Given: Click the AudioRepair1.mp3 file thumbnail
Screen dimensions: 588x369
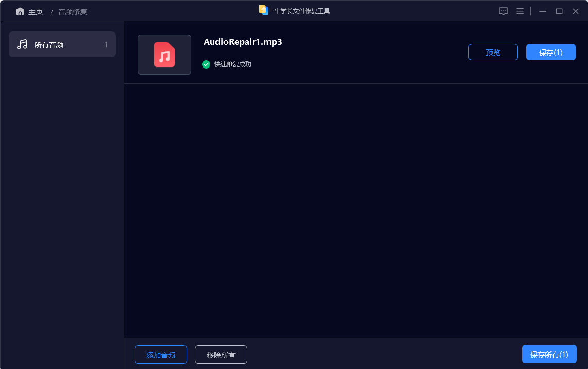Looking at the screenshot, I should (164, 55).
